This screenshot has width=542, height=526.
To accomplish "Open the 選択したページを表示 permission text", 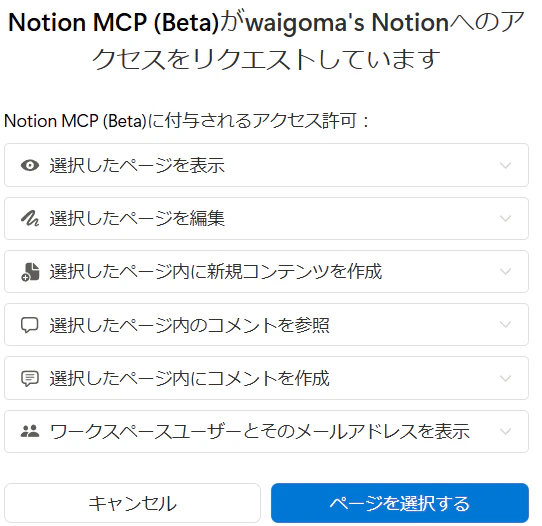I will (137, 165).
